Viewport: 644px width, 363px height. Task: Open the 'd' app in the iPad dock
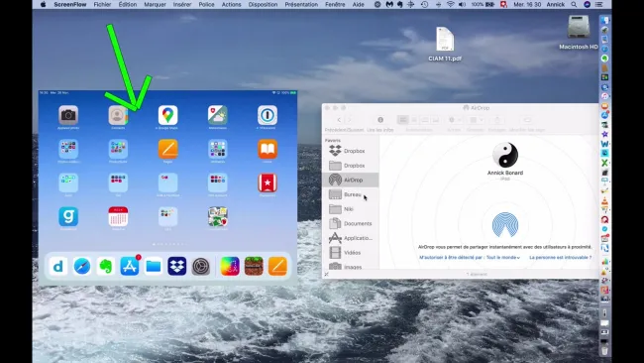(58, 267)
